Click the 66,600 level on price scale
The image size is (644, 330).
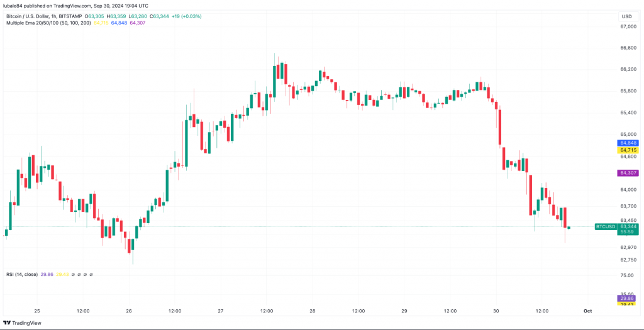click(628, 48)
